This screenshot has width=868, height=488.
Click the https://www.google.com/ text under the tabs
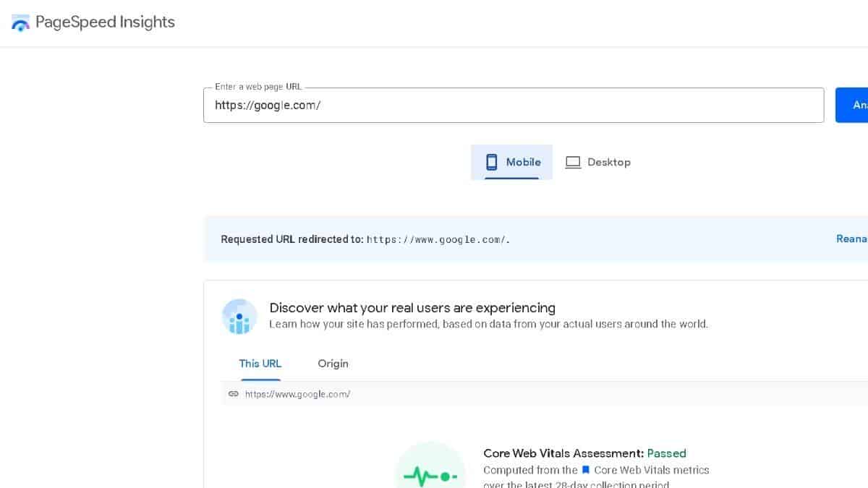[x=297, y=395]
